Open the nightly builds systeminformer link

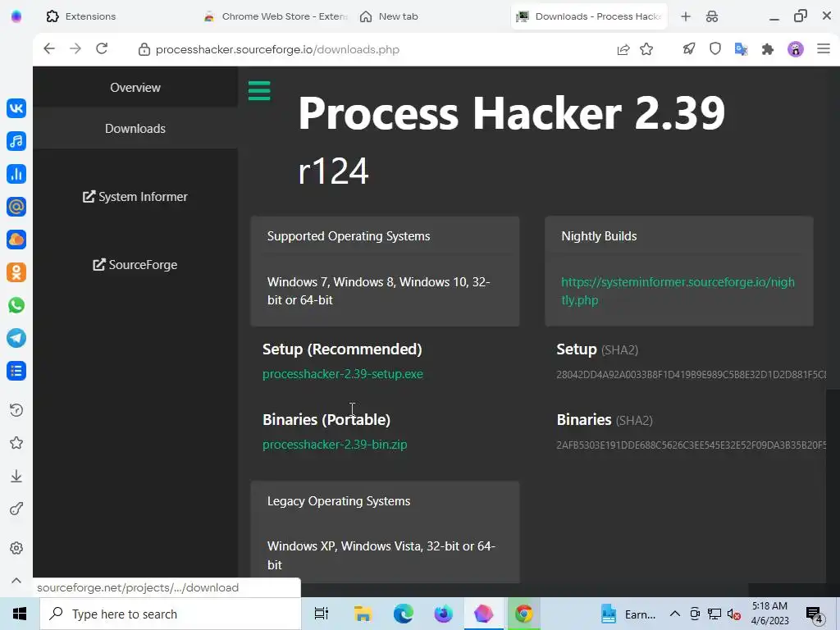(678, 291)
